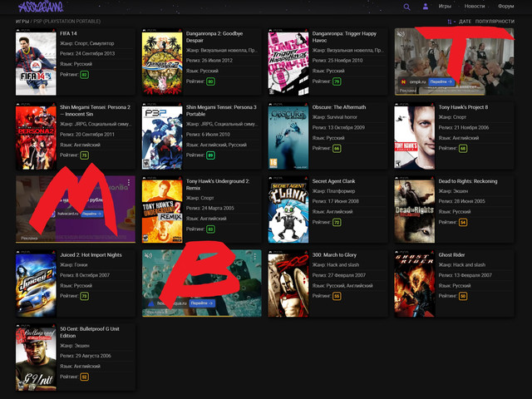532x399 pixels.
Task: Unmute the underwater video ad
Action: pos(148,255)
